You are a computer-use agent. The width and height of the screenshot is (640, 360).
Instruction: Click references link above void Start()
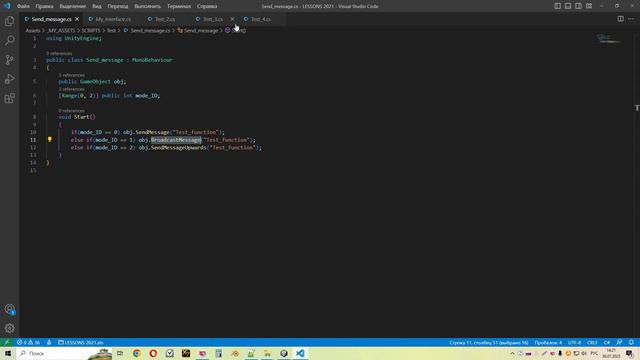(71, 111)
